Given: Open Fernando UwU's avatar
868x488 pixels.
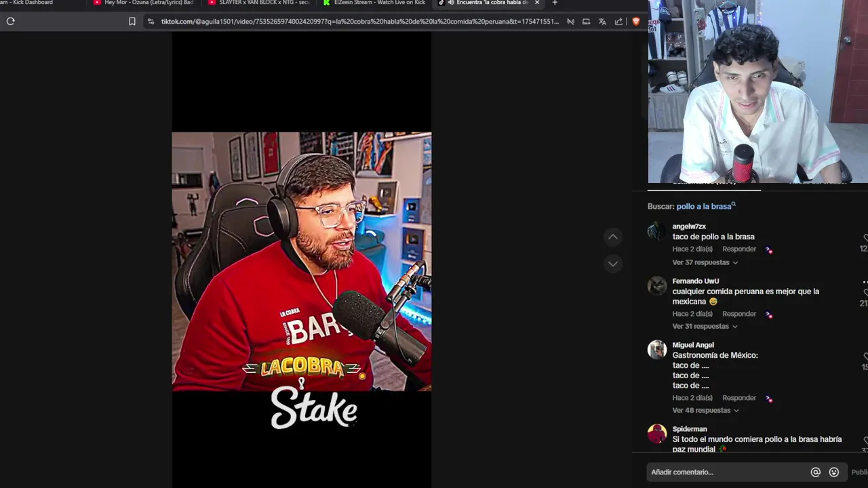Looking at the screenshot, I should (657, 286).
